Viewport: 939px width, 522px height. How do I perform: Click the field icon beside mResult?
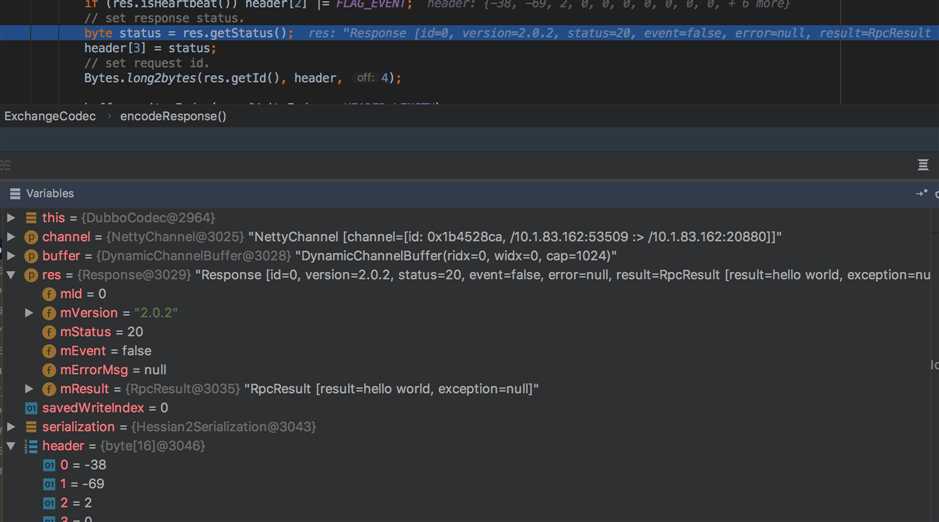pyautogui.click(x=49, y=389)
